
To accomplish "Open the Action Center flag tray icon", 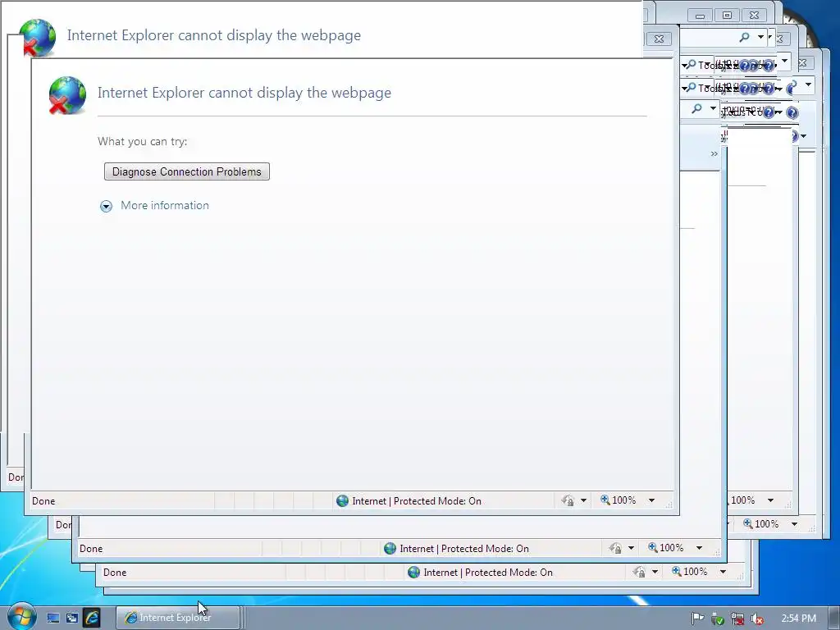I will tap(697, 619).
